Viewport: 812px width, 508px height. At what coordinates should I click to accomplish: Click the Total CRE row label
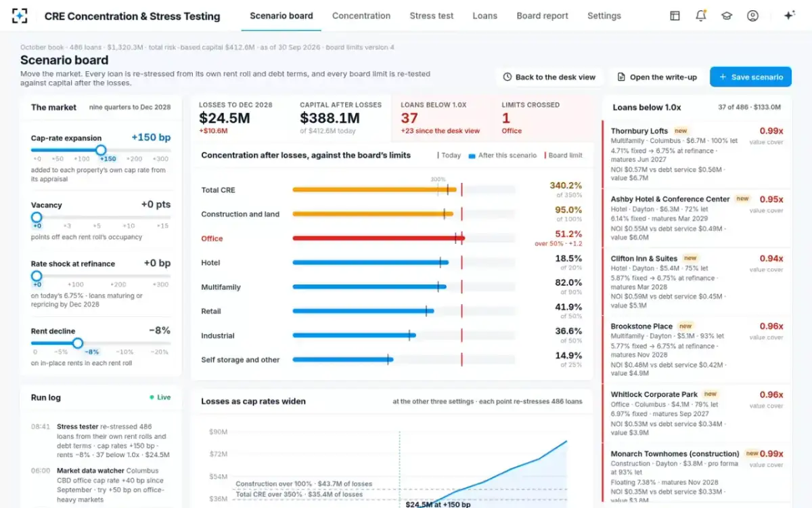218,190
